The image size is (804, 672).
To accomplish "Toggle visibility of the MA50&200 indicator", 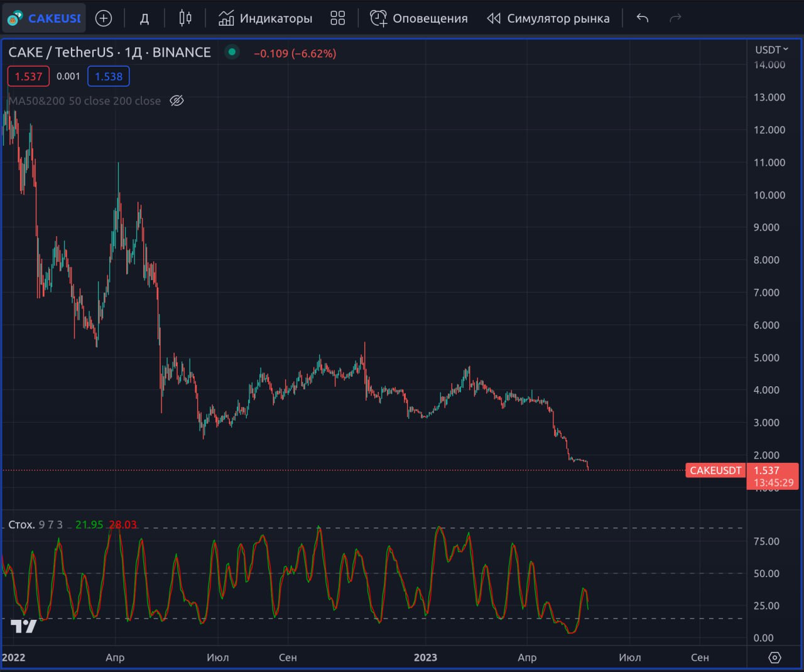I will pyautogui.click(x=177, y=100).
